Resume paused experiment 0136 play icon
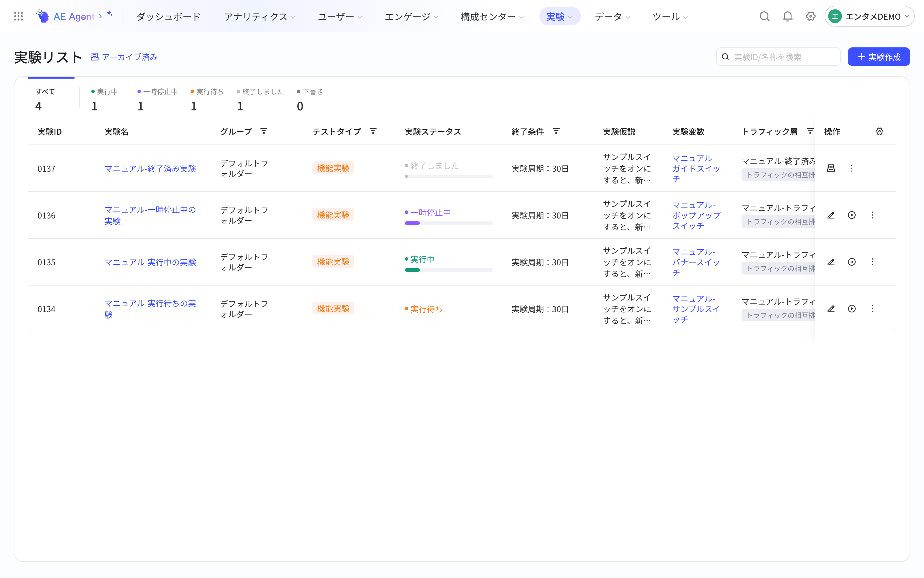Viewport: 924px width, 578px height. click(x=852, y=215)
